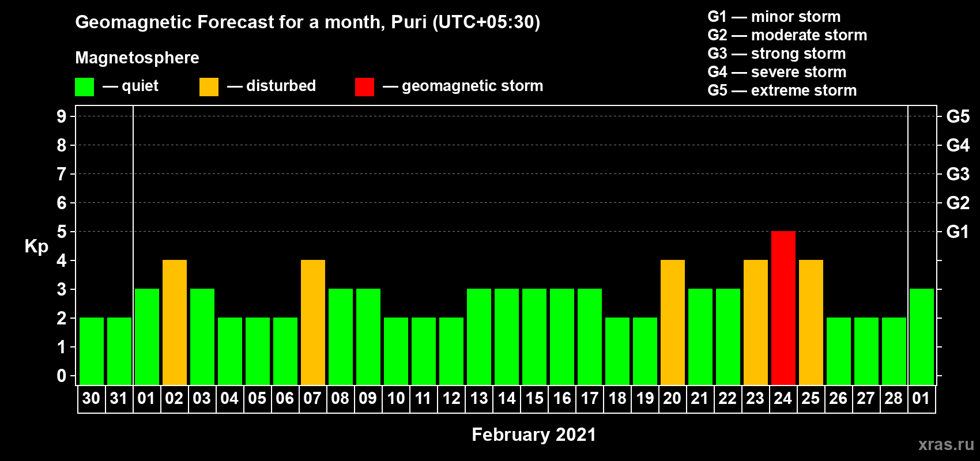Click the G3 label on right axis
This screenshot has height=461, width=980.
[958, 174]
